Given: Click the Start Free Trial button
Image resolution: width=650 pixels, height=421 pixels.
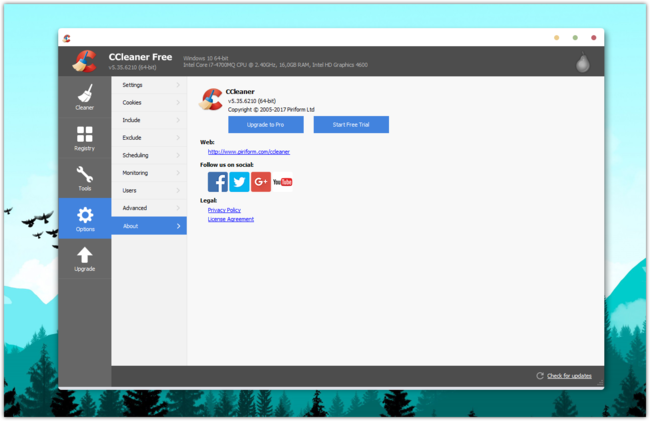Looking at the screenshot, I should (x=351, y=125).
